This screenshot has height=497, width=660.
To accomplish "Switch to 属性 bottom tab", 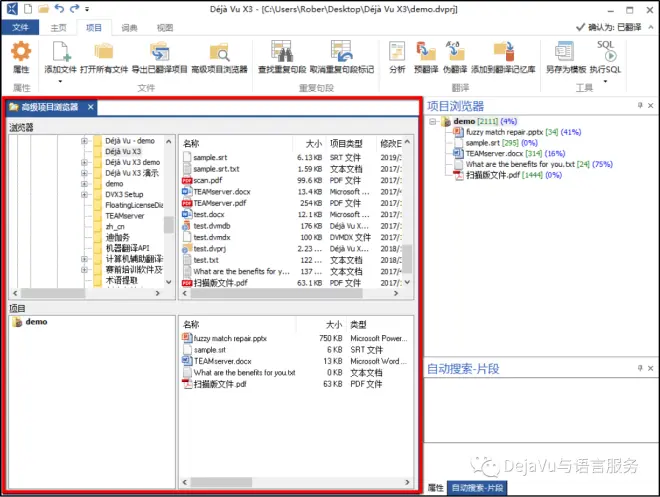I will pyautogui.click(x=436, y=488).
